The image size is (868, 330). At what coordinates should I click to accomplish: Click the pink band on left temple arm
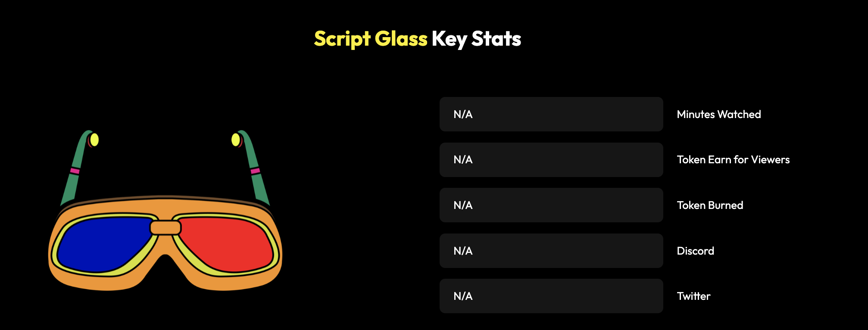(x=75, y=171)
